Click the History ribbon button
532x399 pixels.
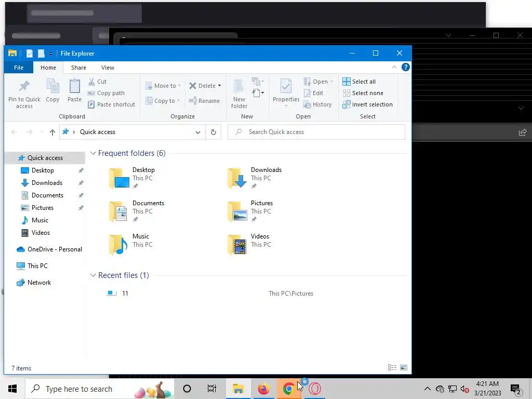(317, 104)
